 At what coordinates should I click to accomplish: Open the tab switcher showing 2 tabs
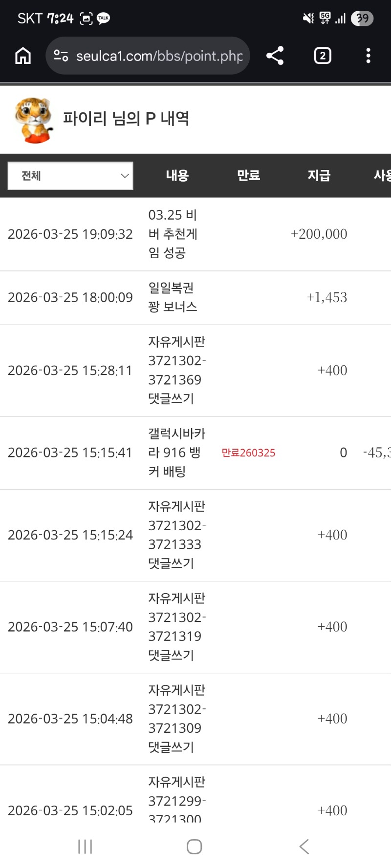pos(323,56)
